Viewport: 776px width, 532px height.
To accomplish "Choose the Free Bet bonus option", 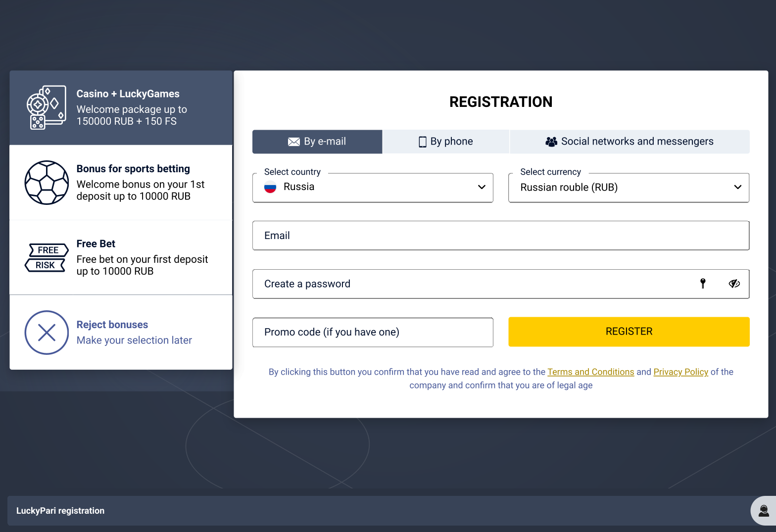I will (x=121, y=258).
